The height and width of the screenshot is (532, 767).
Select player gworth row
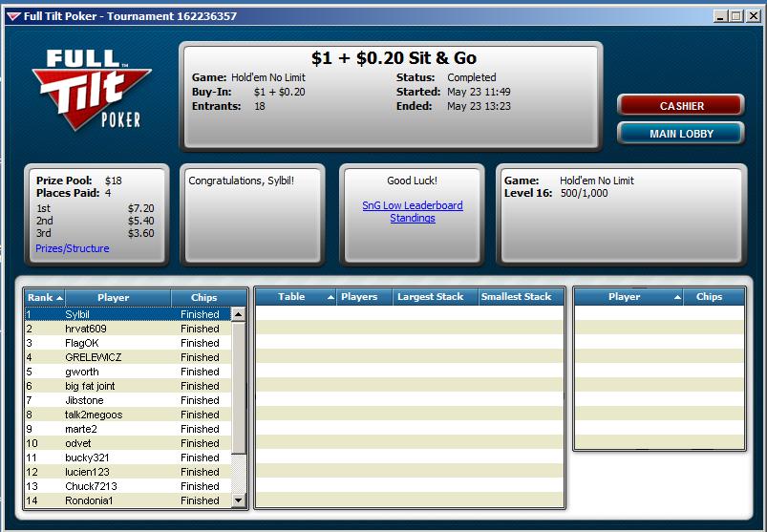pyautogui.click(x=128, y=372)
